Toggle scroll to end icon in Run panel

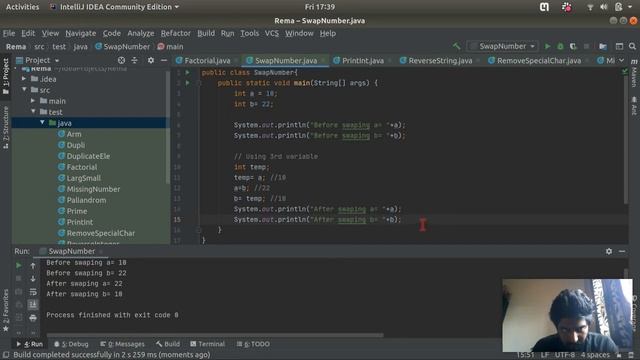point(33,304)
